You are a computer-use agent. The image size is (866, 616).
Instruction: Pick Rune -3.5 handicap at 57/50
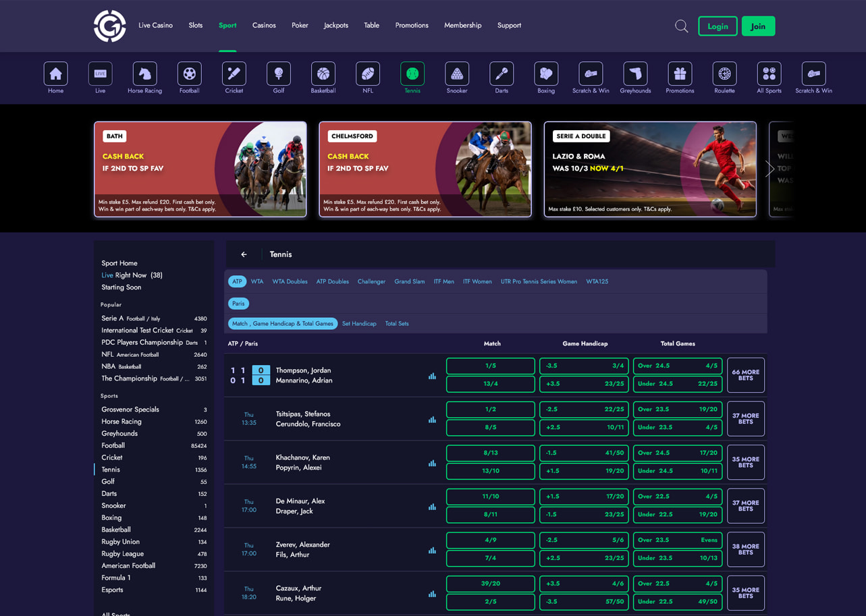click(584, 602)
